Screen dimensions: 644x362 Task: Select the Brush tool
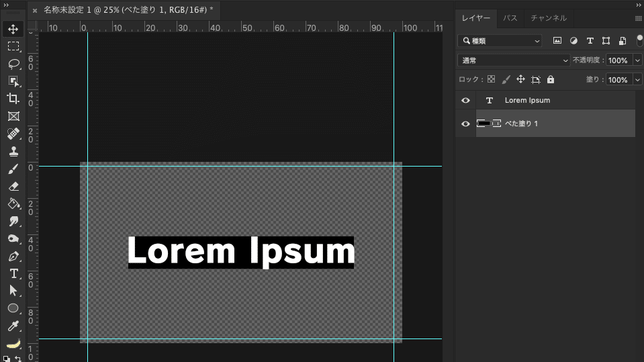(13, 169)
